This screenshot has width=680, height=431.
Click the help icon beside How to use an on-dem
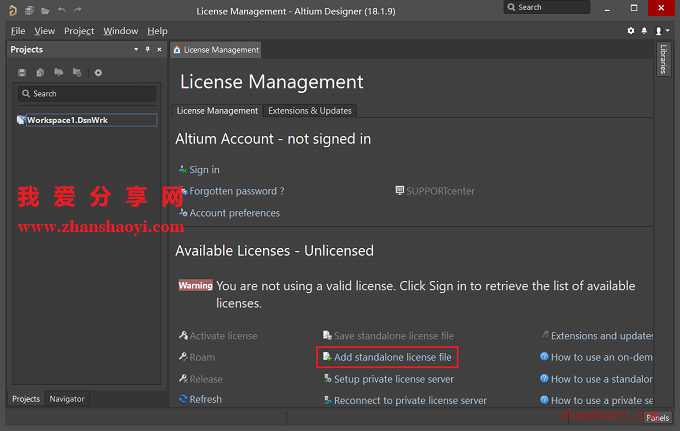tap(544, 356)
